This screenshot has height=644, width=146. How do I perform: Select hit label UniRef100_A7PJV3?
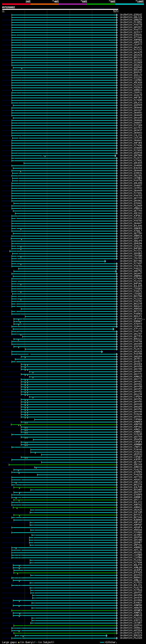tap(131, 329)
